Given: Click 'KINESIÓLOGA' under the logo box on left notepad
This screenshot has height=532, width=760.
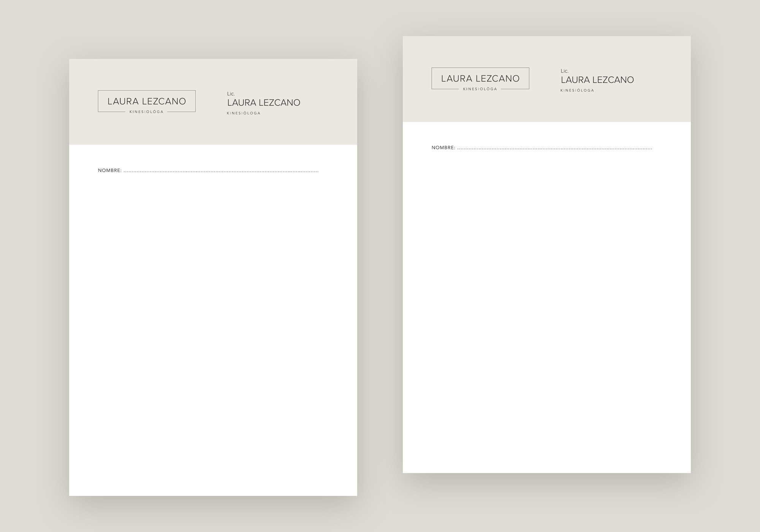Looking at the screenshot, I should [x=147, y=112].
